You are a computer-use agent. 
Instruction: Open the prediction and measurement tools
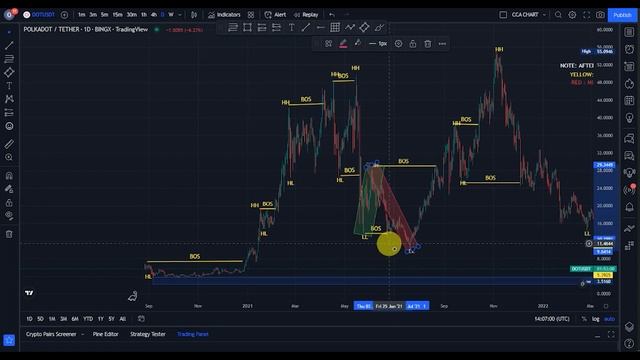click(x=9, y=113)
